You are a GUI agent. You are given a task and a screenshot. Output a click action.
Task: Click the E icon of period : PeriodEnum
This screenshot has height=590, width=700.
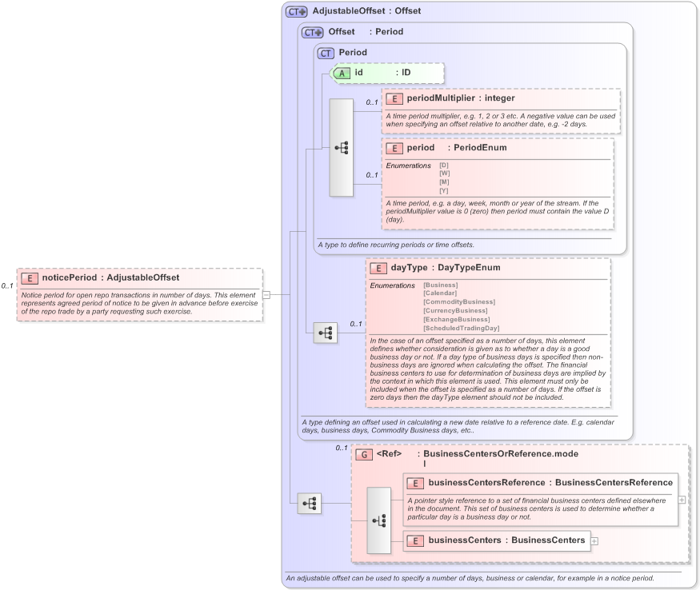click(x=394, y=149)
